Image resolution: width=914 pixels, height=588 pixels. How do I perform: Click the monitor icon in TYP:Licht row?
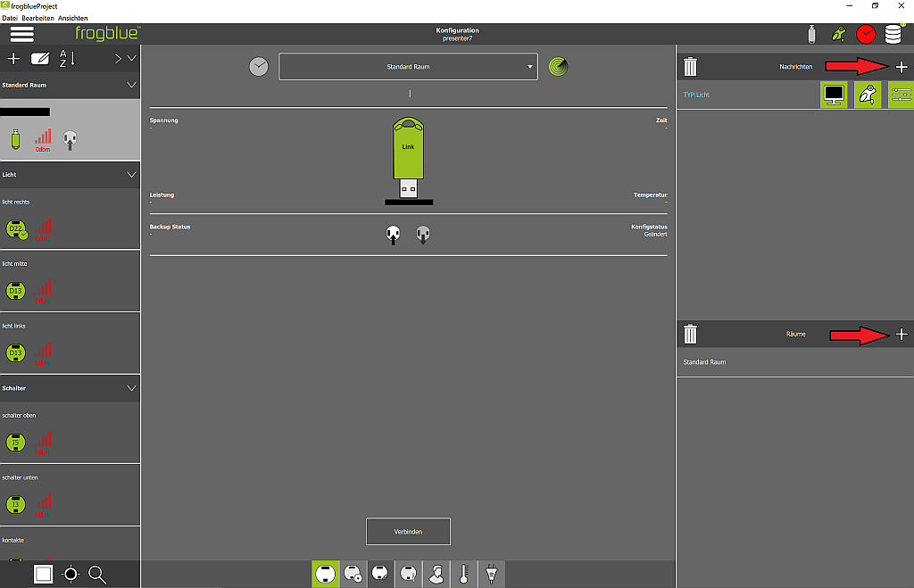click(834, 95)
